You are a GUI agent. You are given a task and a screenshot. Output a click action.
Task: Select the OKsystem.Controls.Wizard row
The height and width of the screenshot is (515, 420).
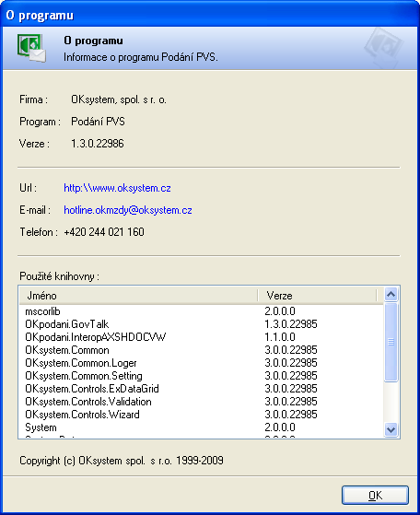click(201, 415)
